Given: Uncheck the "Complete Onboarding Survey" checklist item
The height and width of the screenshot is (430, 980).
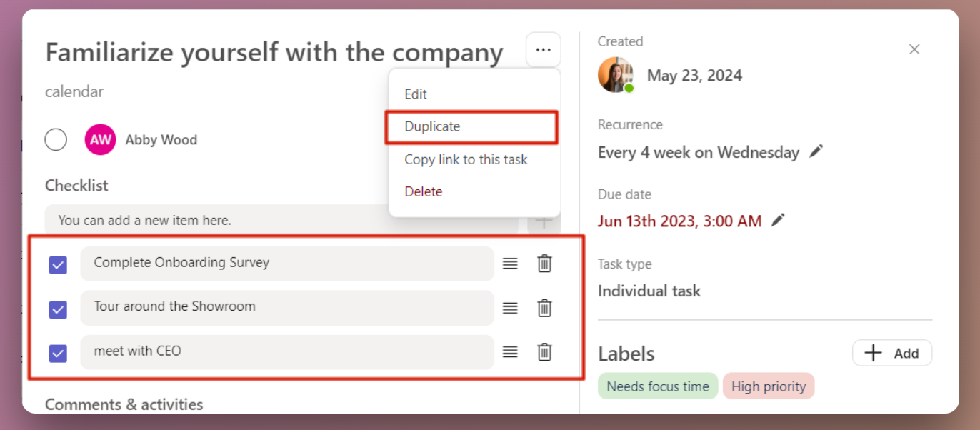Looking at the screenshot, I should click(x=57, y=264).
